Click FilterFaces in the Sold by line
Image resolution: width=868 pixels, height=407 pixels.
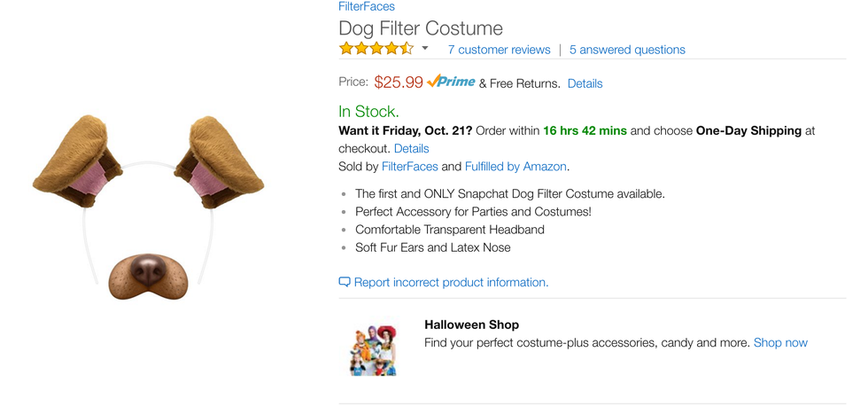pyautogui.click(x=409, y=166)
